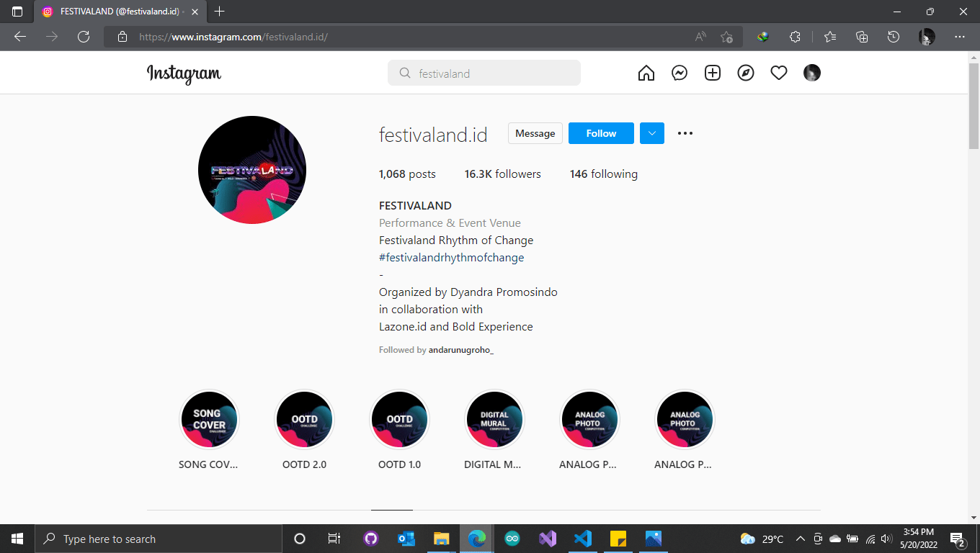Expand suggested accounts dropdown arrow
The height and width of the screenshot is (553, 980).
(x=652, y=133)
